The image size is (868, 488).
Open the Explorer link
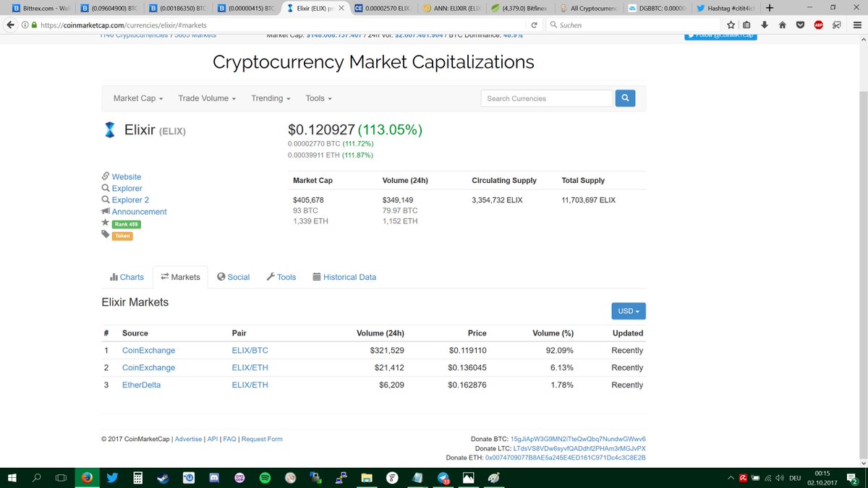pyautogui.click(x=127, y=189)
